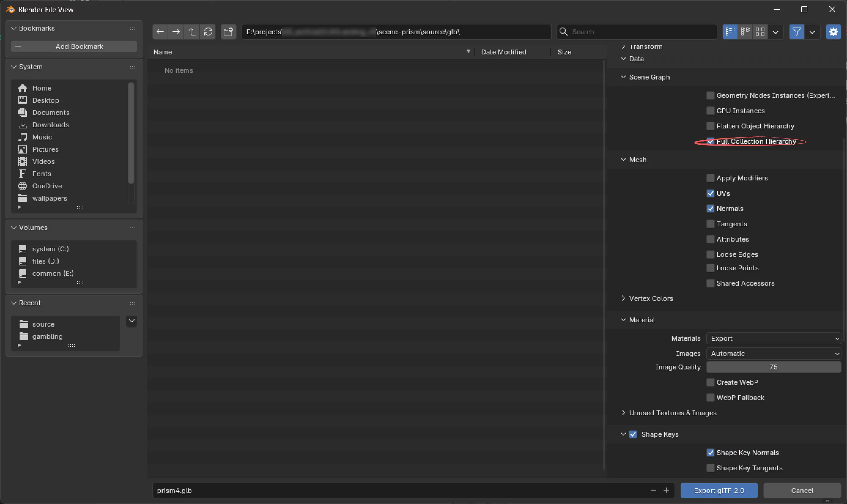Enable Apply Modifiers checkbox

[x=710, y=178]
